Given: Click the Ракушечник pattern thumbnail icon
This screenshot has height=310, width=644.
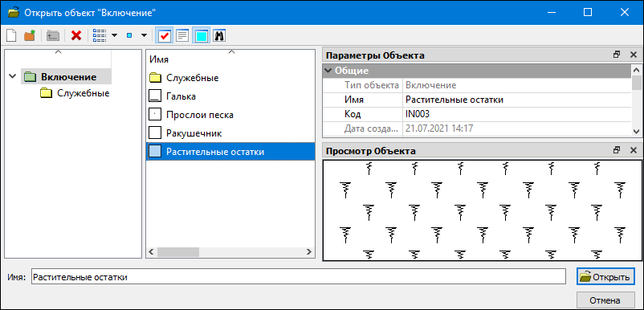Looking at the screenshot, I should click(x=154, y=133).
